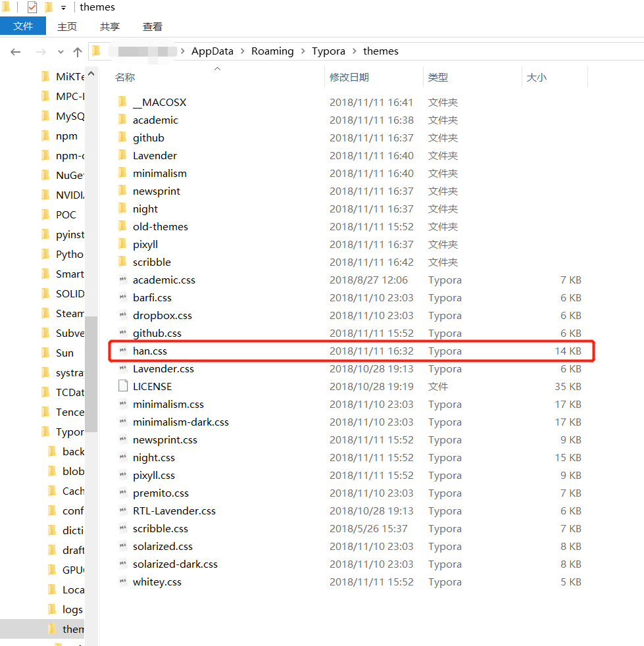644x646 pixels.
Task: Click the han.css file icon
Action: [x=122, y=351]
